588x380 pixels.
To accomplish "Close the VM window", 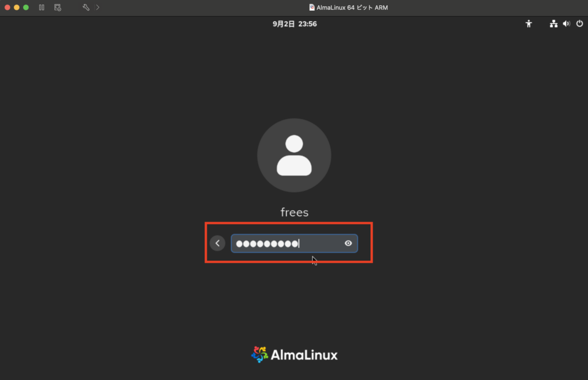I will (x=7, y=7).
